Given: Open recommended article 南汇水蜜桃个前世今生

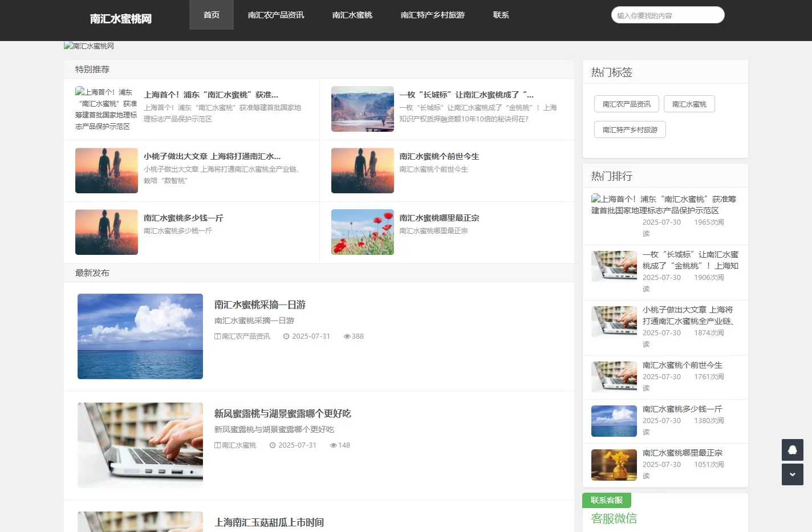Looking at the screenshot, I should pos(440,156).
